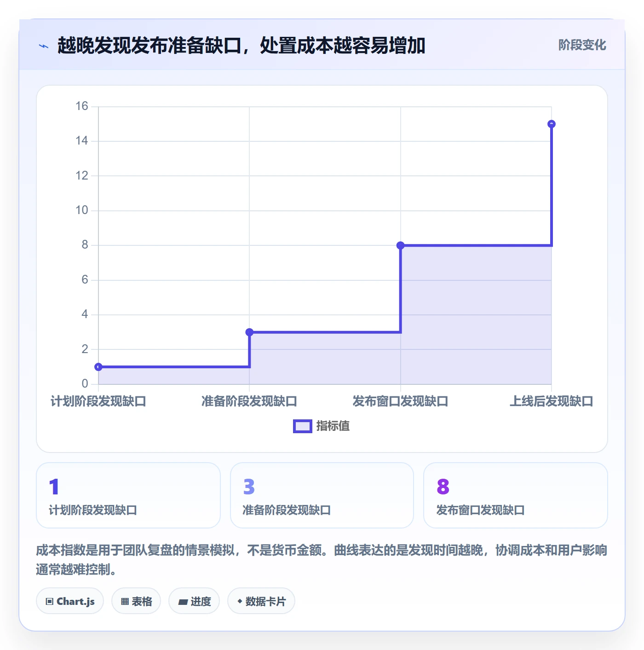Click the 上线后发现缺口 x-axis label
The width and height of the screenshot is (644, 650).
point(552,401)
